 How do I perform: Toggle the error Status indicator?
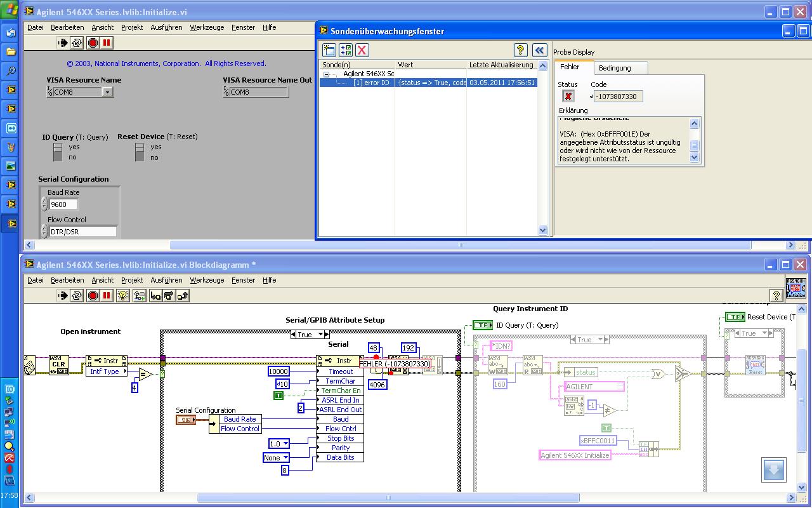[x=568, y=96]
